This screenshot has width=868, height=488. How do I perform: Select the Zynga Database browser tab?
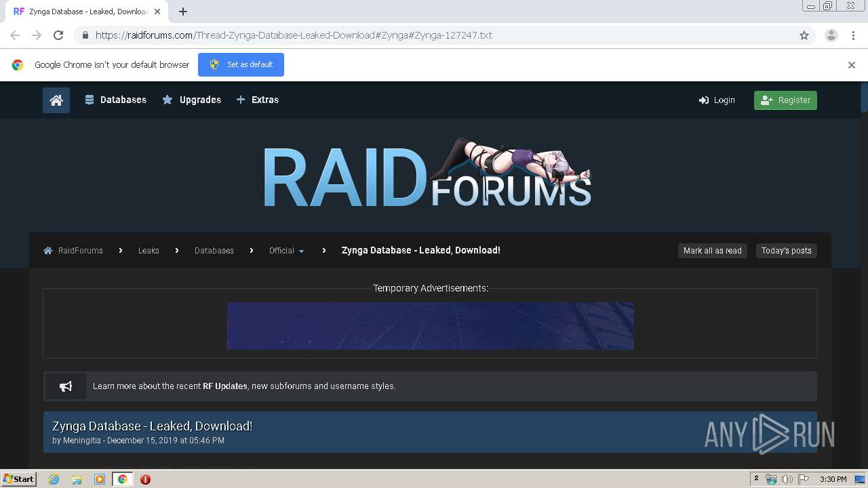pyautogui.click(x=86, y=12)
